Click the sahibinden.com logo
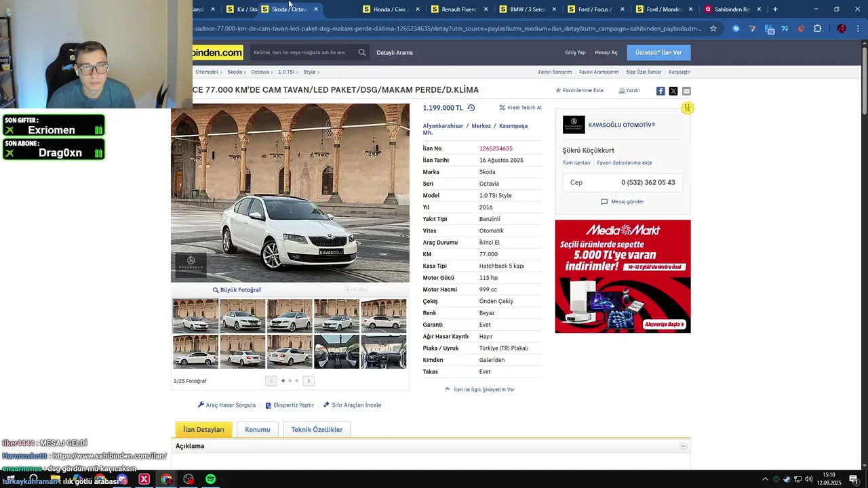Screen dimensions: 868x488 click(x=218, y=52)
